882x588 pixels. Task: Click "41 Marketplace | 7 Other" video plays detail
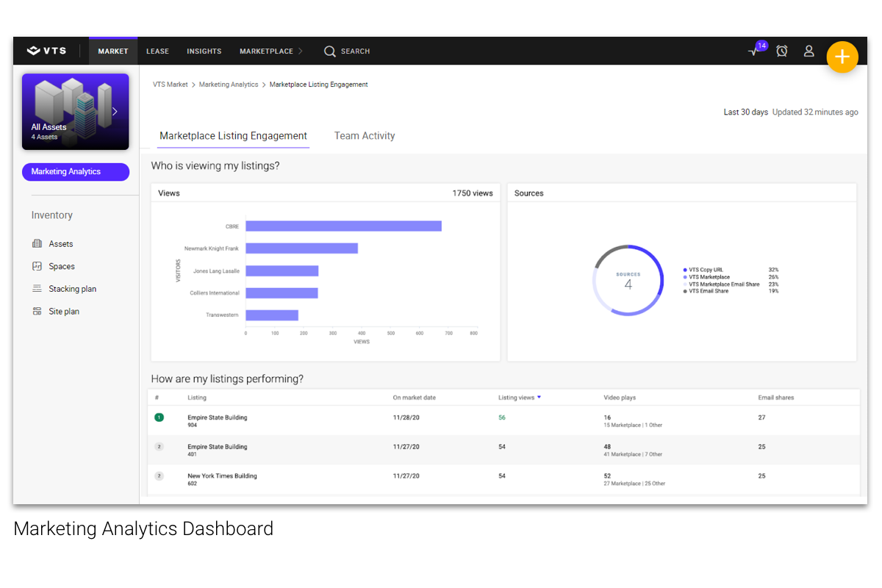(634, 455)
